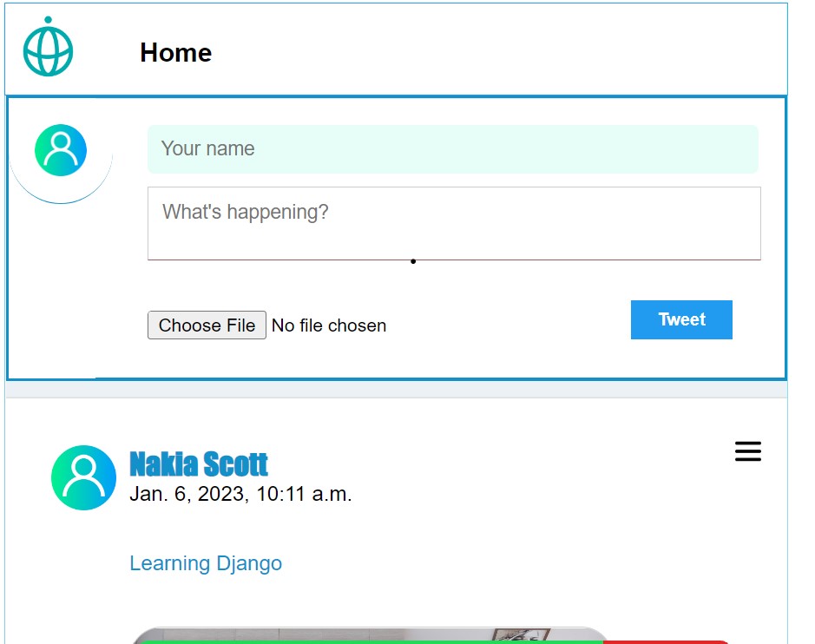Click the globe logo icon
Viewport: 815px width, 644px height.
click(48, 49)
